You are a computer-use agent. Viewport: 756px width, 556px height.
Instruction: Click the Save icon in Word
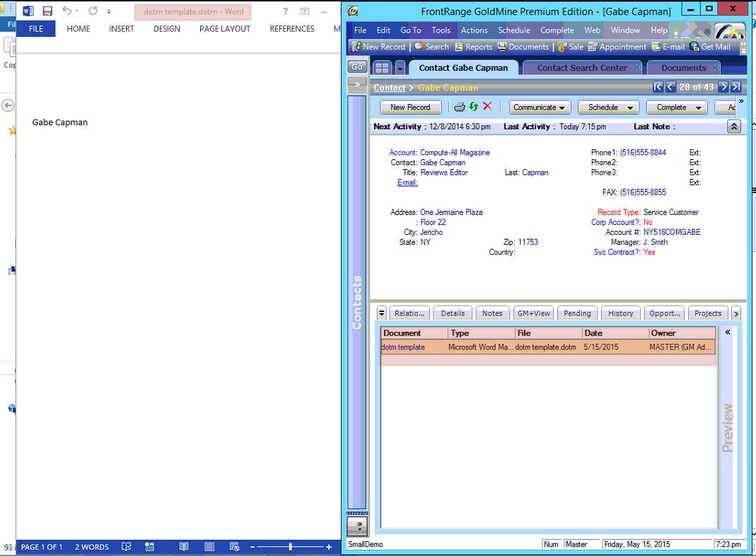[x=47, y=11]
